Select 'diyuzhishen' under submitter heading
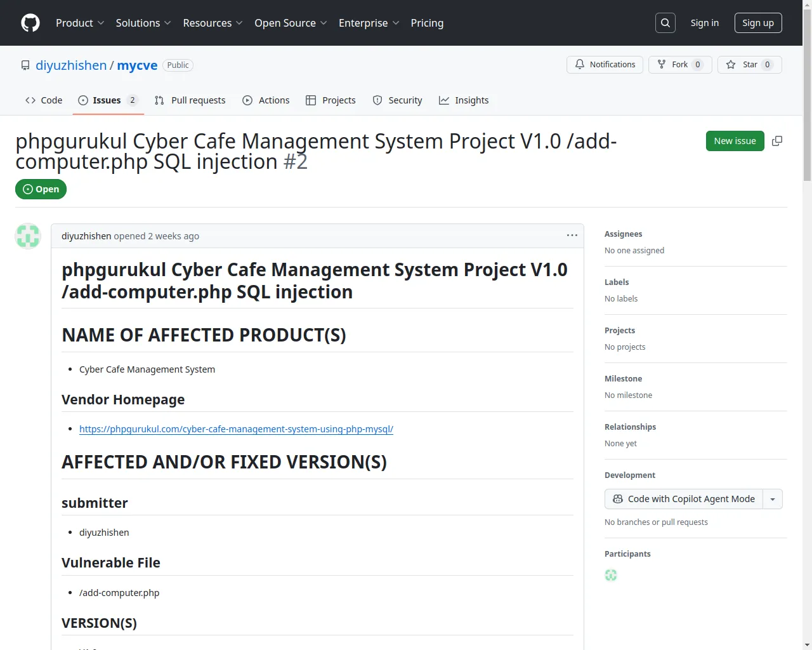This screenshot has height=650, width=812. click(104, 533)
